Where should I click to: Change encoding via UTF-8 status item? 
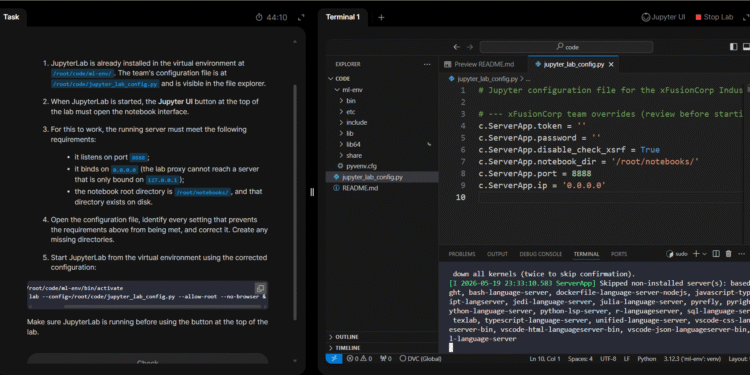point(608,359)
